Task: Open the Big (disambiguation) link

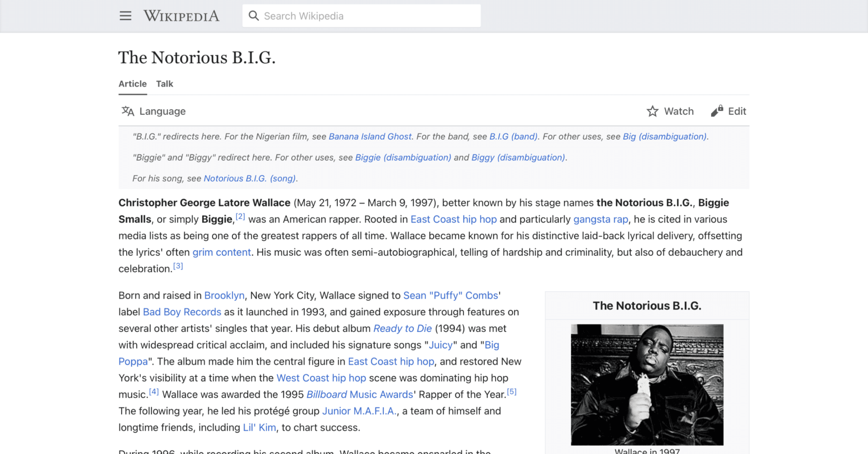Action: pos(665,136)
